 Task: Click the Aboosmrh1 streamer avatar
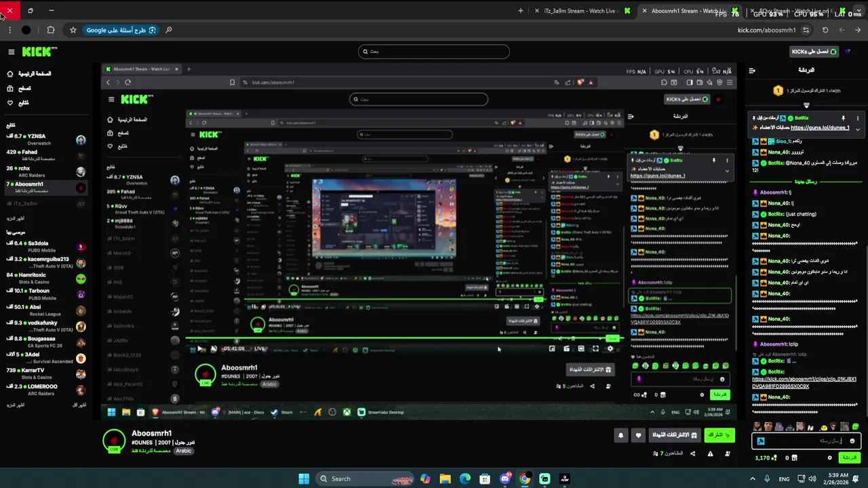pos(114,441)
